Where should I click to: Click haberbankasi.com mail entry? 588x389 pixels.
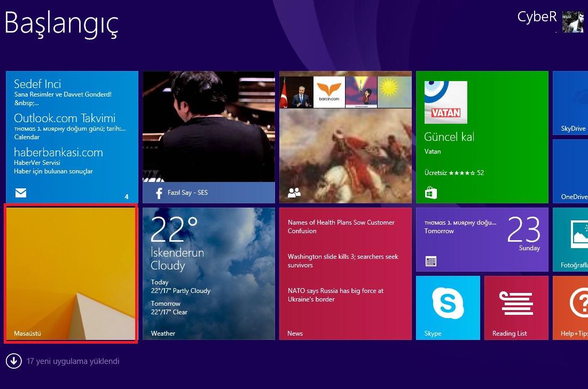click(x=59, y=161)
